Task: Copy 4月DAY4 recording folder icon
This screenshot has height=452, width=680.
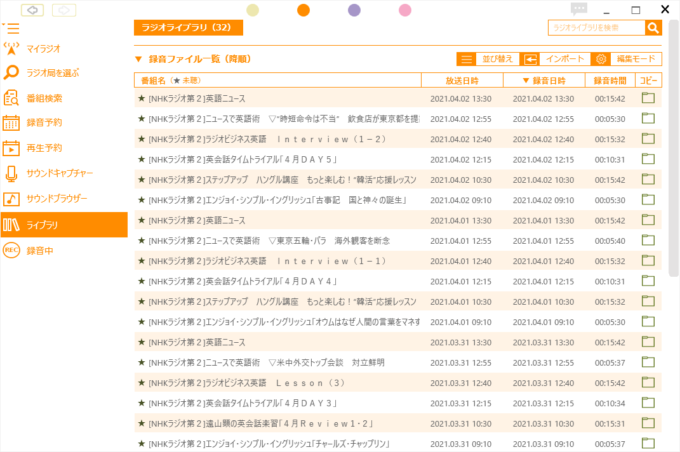Action: point(648,281)
